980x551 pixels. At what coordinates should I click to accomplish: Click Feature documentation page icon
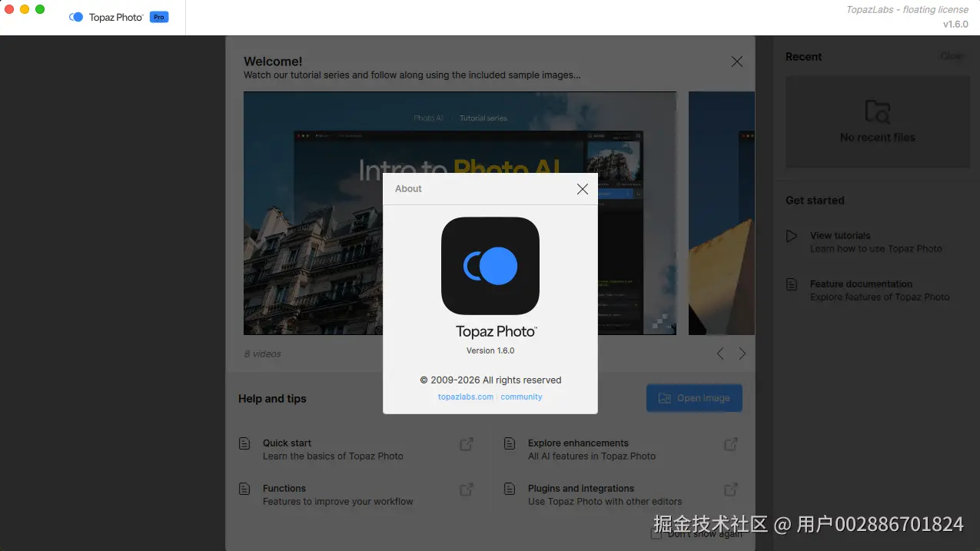click(792, 284)
